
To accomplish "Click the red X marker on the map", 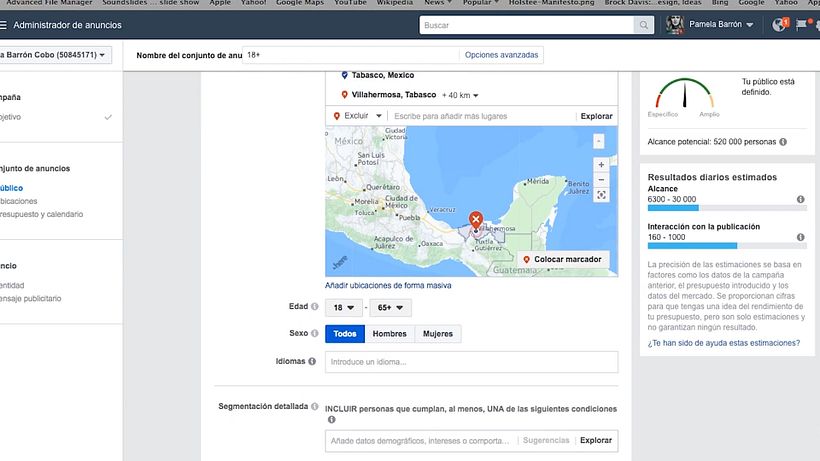I will pos(475,219).
